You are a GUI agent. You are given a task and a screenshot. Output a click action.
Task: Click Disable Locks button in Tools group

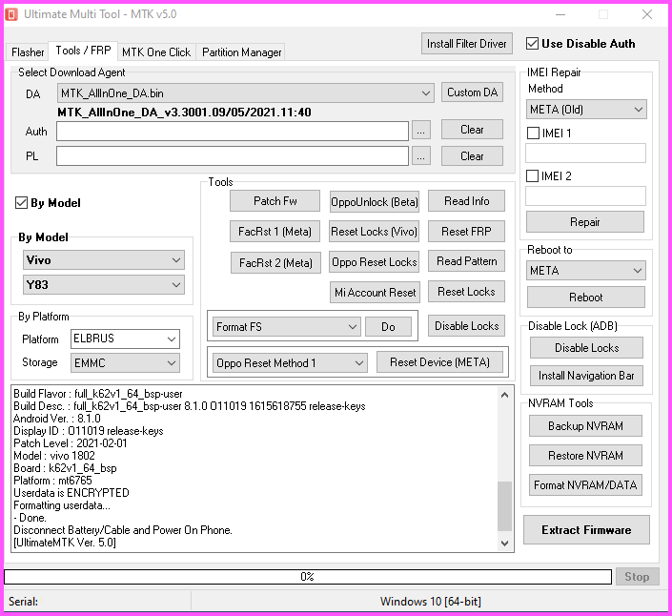point(466,326)
